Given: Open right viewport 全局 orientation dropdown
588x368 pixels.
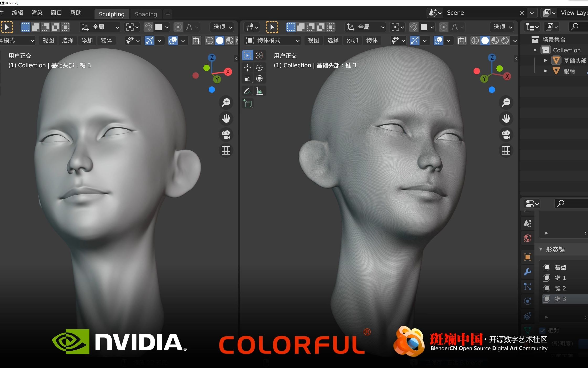Looking at the screenshot, I should coord(365,27).
